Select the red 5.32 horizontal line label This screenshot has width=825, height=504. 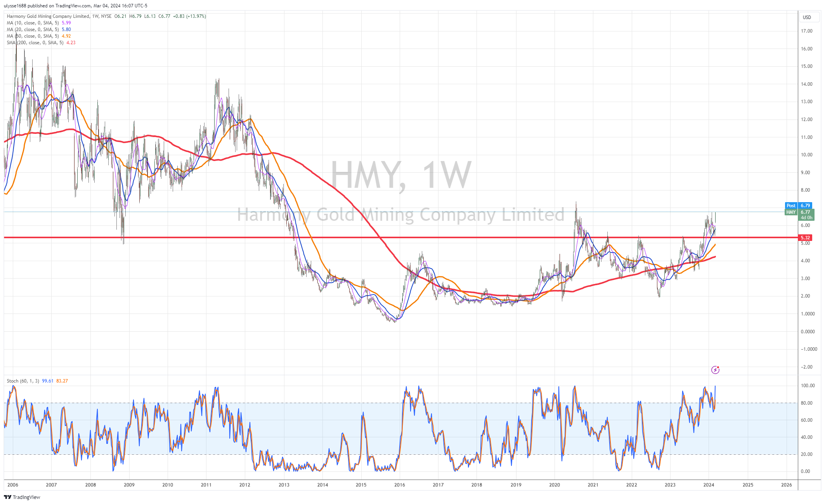coord(805,237)
